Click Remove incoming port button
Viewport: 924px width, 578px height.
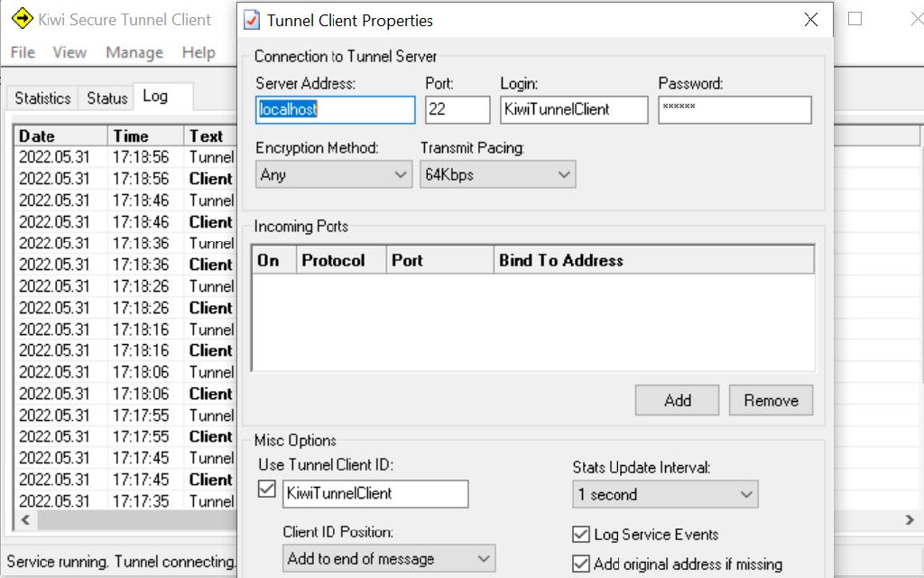[x=771, y=400]
